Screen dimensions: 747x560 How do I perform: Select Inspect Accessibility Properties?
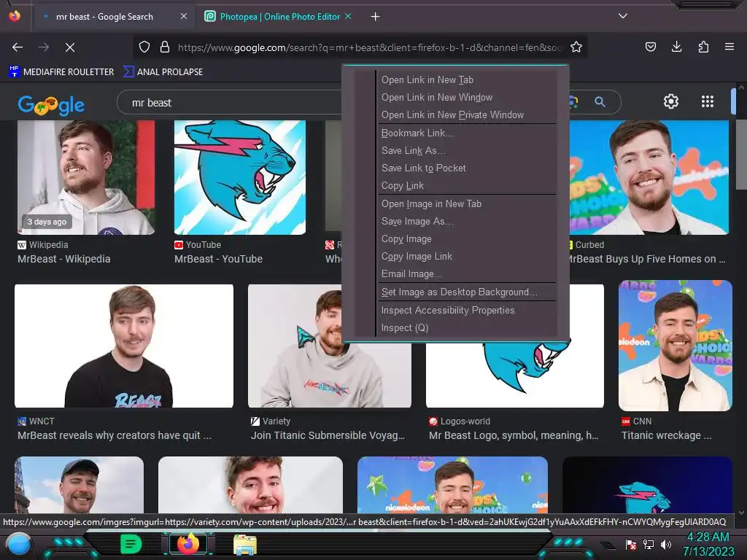coord(448,311)
